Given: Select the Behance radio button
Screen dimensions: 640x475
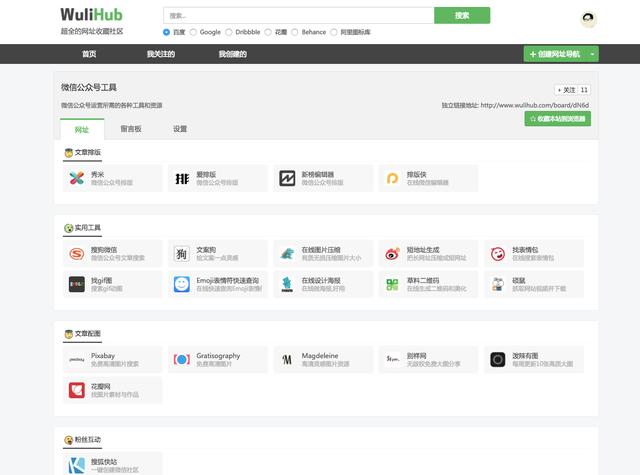Looking at the screenshot, I should 295,32.
